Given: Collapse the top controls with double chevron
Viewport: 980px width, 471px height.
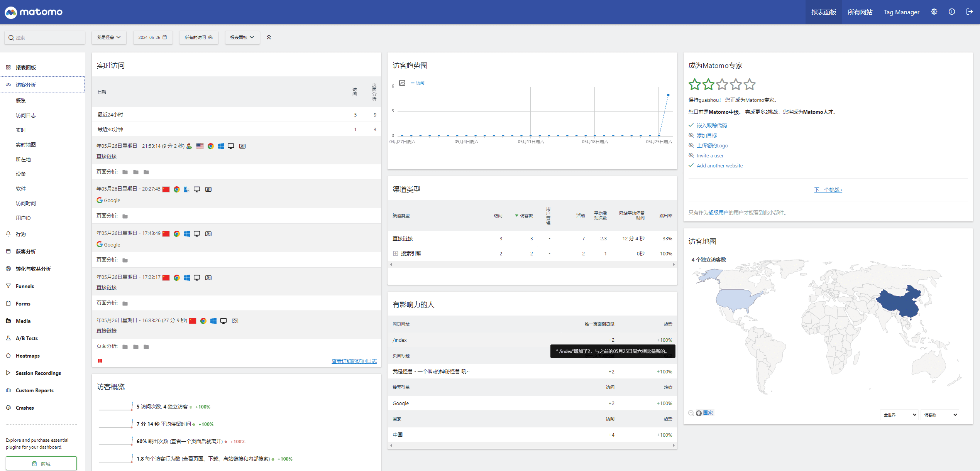Looking at the screenshot, I should click(269, 37).
